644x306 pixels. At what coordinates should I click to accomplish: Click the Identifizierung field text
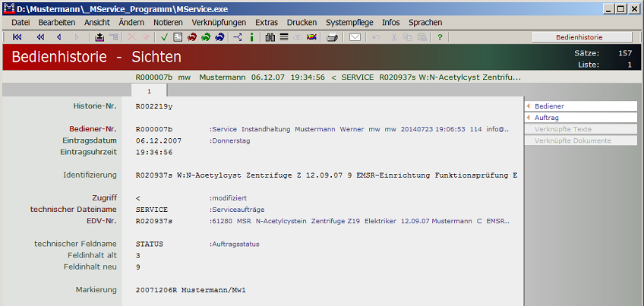(x=327, y=175)
